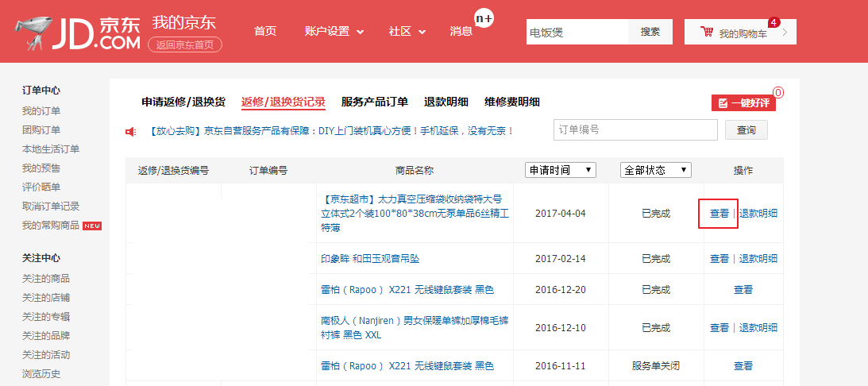Open 关注的商品 in sidebar
The height and width of the screenshot is (386, 868).
click(46, 279)
